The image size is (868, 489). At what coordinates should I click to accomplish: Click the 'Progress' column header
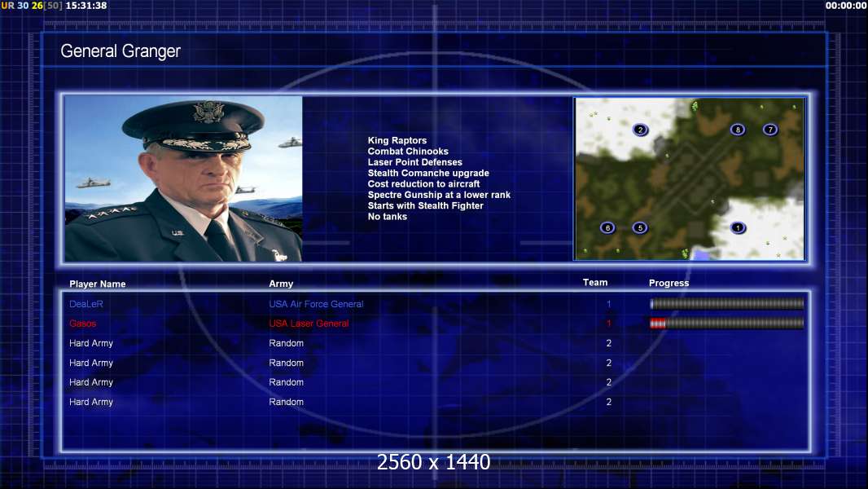(669, 283)
